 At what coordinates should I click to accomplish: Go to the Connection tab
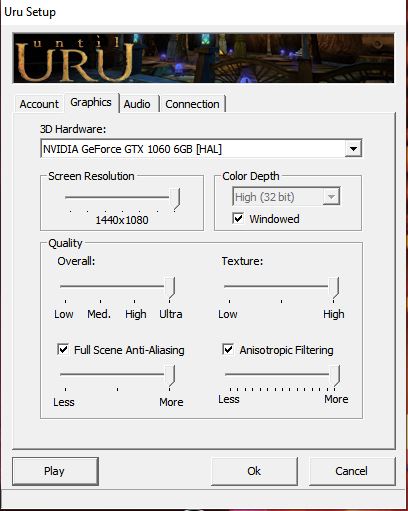(x=192, y=104)
